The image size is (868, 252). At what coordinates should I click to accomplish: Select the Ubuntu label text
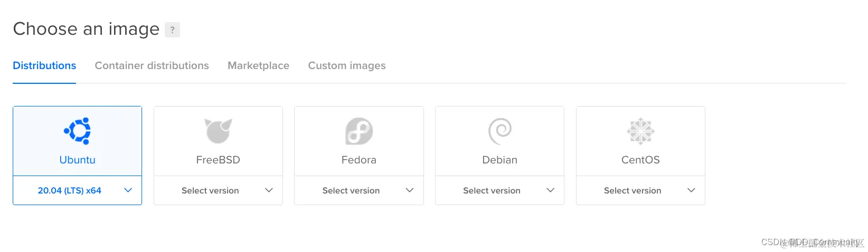(x=78, y=160)
